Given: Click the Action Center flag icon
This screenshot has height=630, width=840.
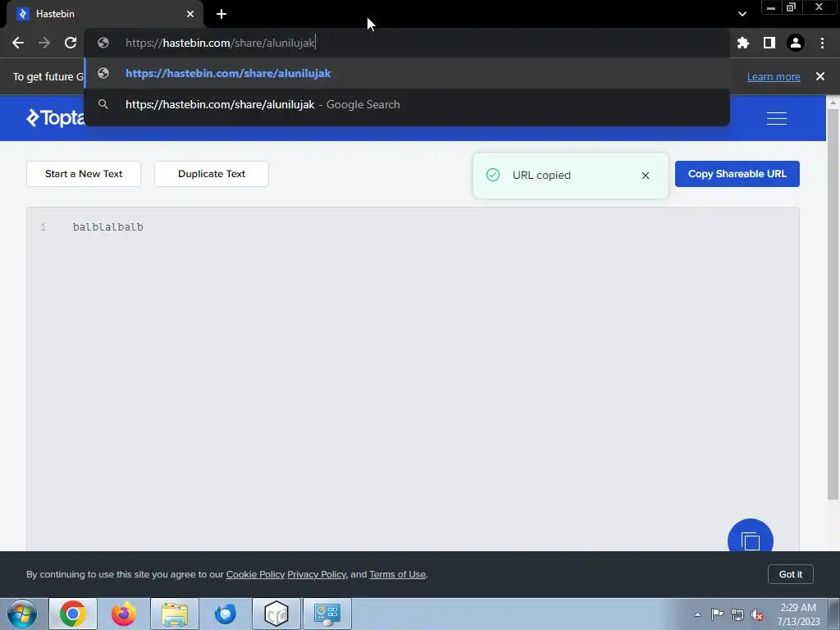Looking at the screenshot, I should pos(717,614).
